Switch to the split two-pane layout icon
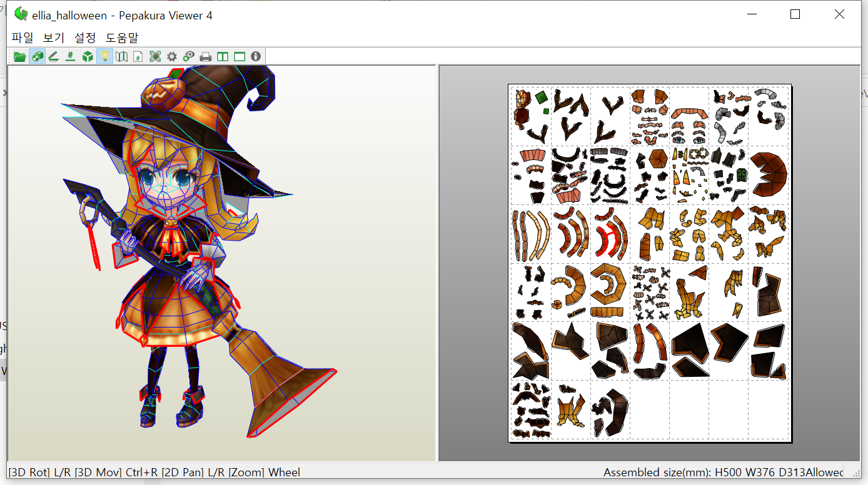 pos(223,57)
